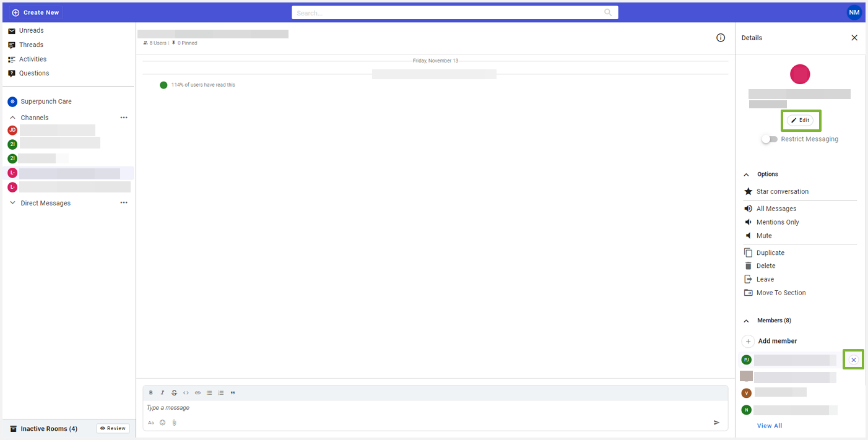Click the Edit button in the Details panel
This screenshot has height=440, width=868.
tap(801, 120)
